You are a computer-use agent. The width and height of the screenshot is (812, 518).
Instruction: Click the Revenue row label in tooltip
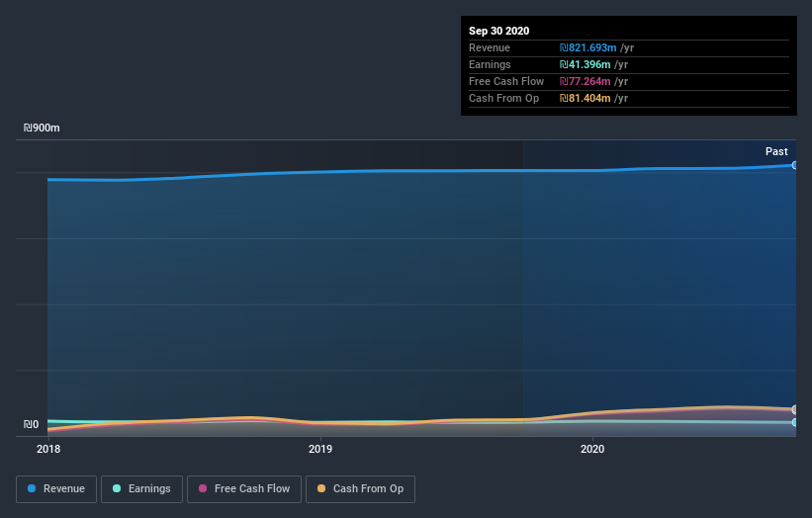pos(490,47)
